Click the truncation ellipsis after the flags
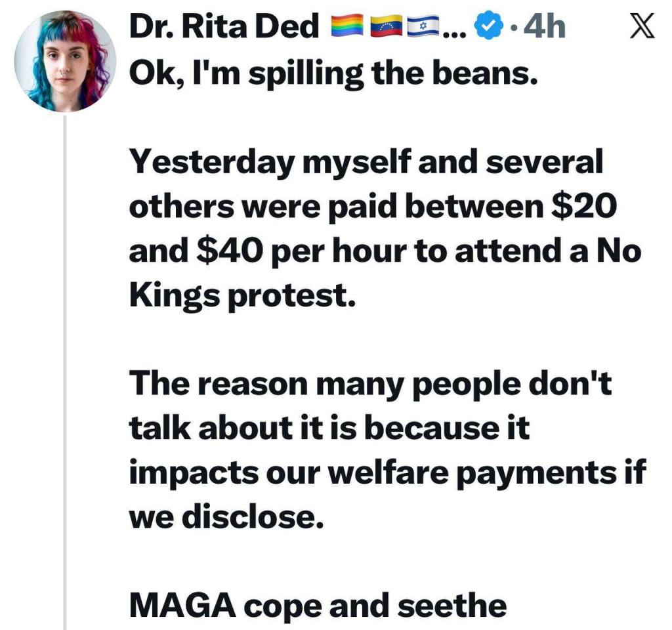 pos(453,29)
